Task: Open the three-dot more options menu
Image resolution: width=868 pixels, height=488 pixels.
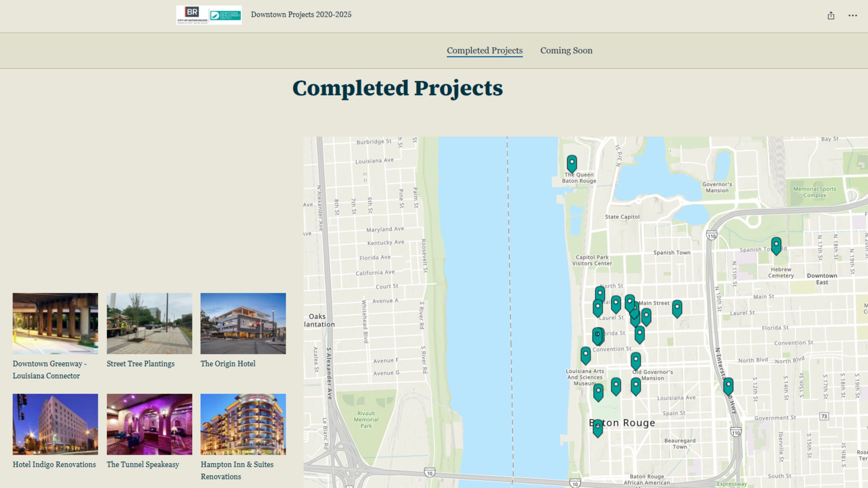Action: pos(853,15)
